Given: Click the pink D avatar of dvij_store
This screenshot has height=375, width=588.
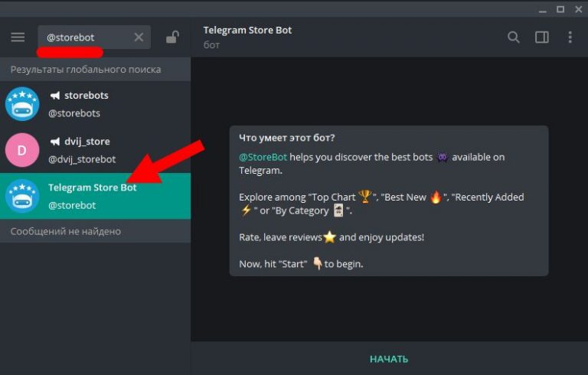Looking at the screenshot, I should pyautogui.click(x=22, y=150).
